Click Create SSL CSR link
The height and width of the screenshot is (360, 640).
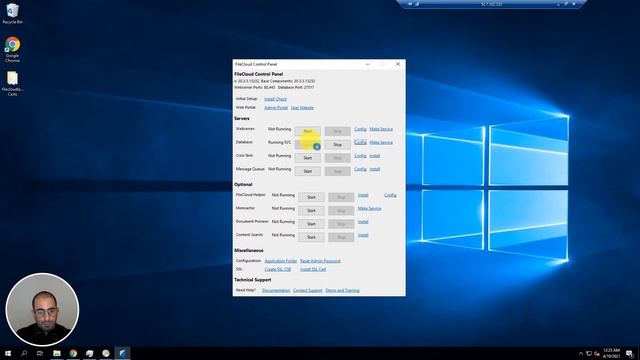pyautogui.click(x=278, y=269)
